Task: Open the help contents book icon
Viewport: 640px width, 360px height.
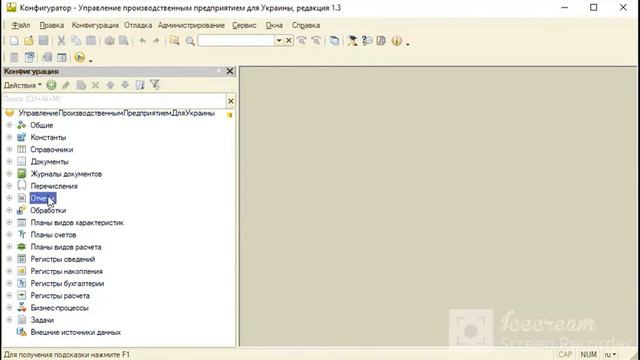Action: (381, 41)
